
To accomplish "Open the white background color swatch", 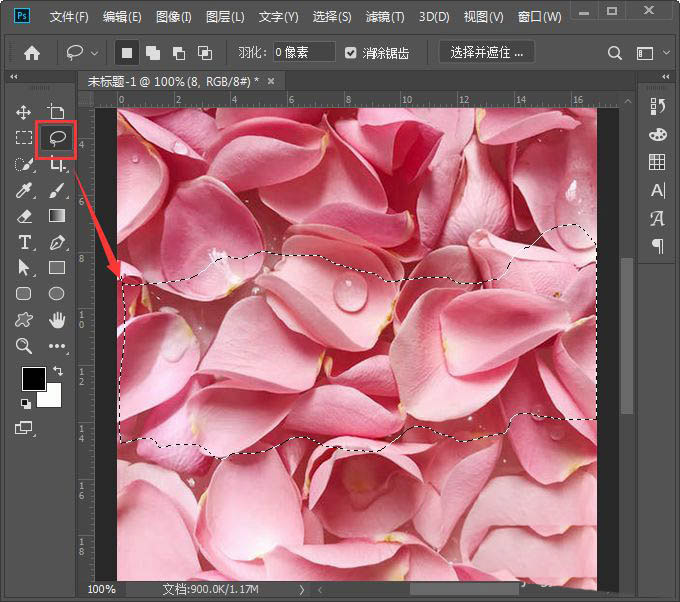I will 53,398.
